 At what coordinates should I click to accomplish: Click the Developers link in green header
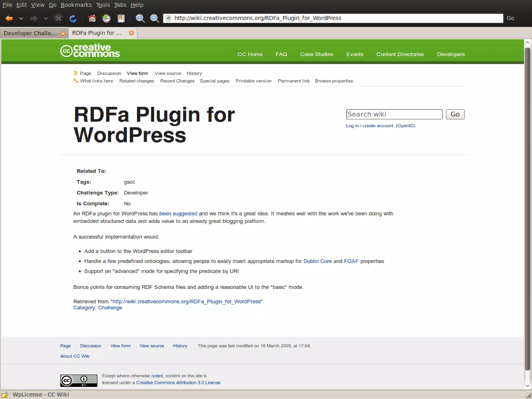coord(451,55)
